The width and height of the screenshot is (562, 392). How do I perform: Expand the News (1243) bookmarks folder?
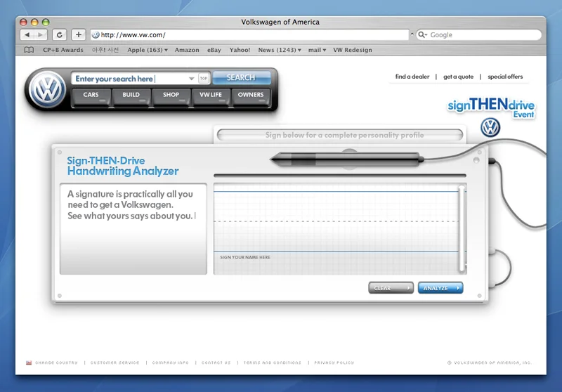pyautogui.click(x=280, y=50)
